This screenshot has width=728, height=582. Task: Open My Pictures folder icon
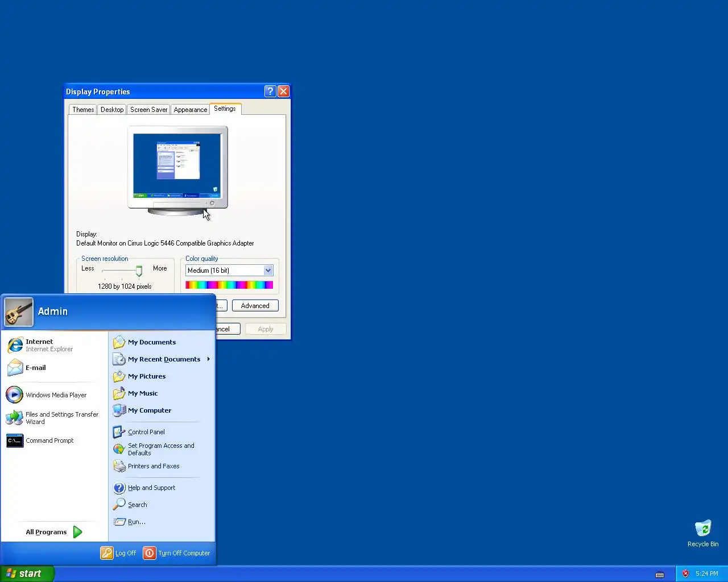(x=119, y=376)
